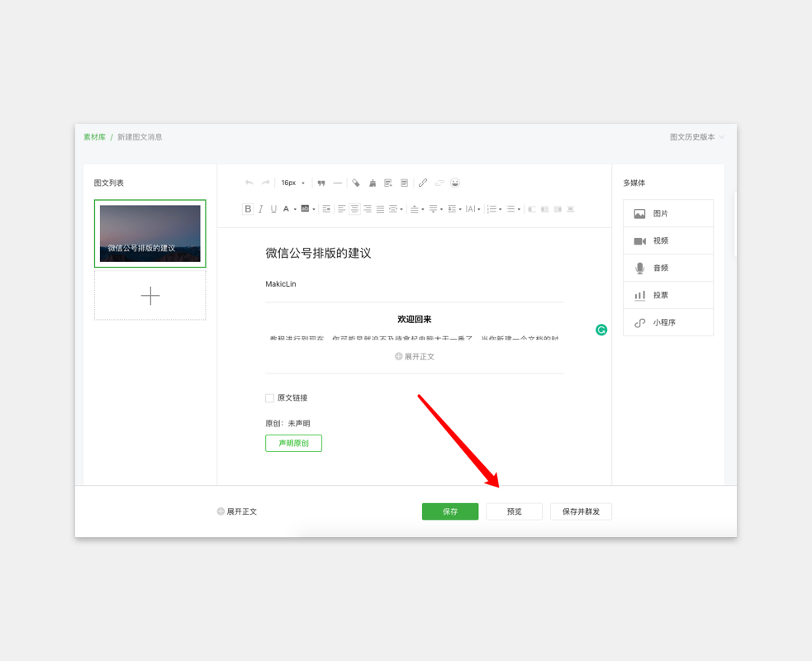The image size is (812, 661).
Task: Click the clear formatting broom icon
Action: click(x=372, y=183)
